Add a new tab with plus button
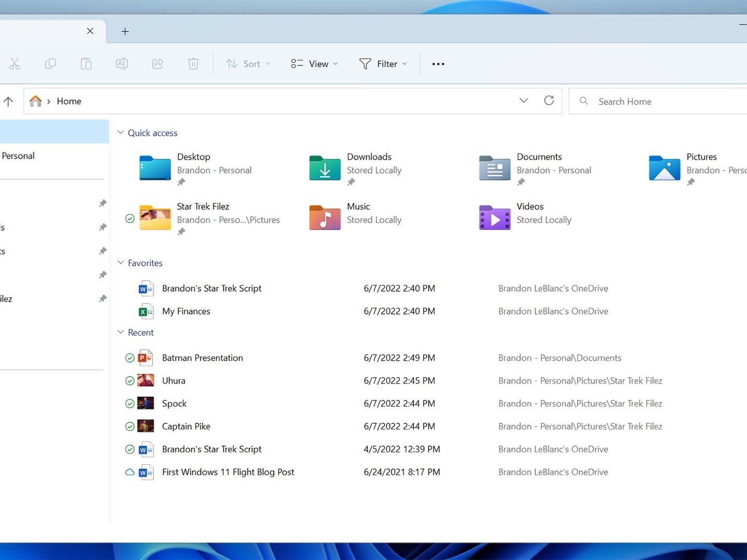The width and height of the screenshot is (747, 560). (125, 32)
